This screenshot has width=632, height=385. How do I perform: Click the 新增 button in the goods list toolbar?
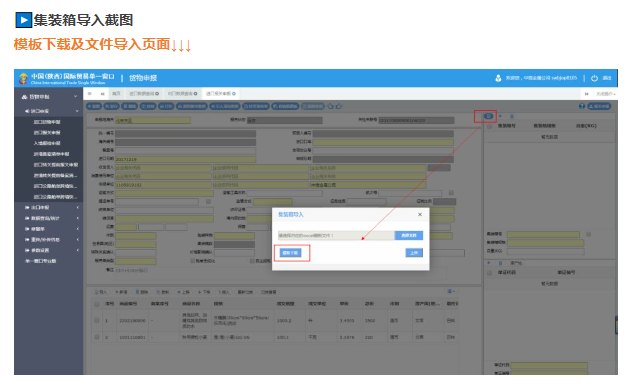[121, 292]
